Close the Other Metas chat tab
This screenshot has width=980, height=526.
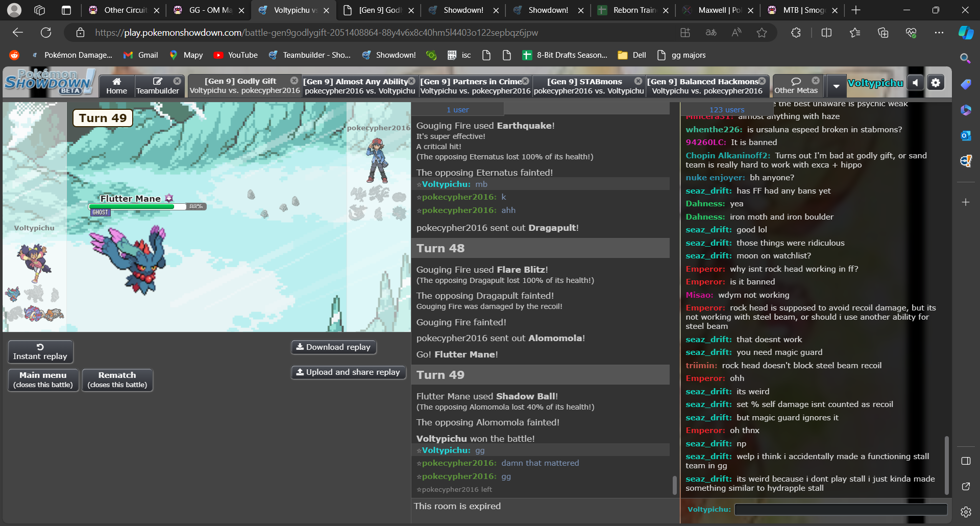coord(815,81)
